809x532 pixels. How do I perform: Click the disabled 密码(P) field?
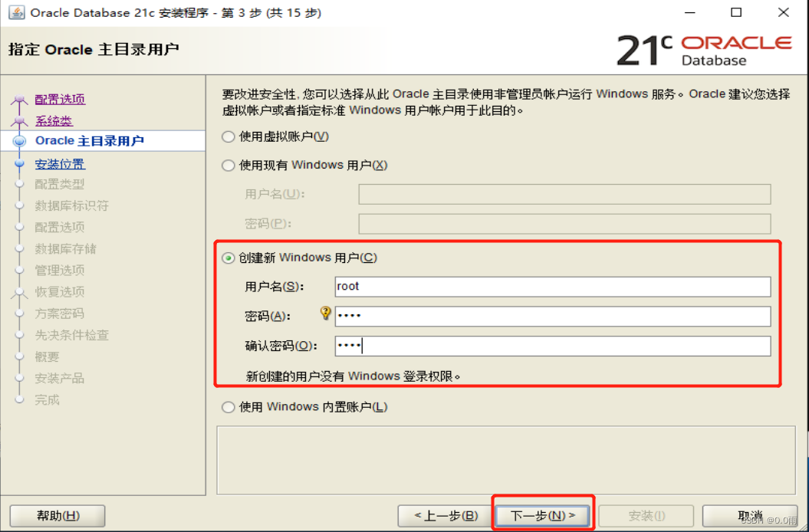pos(564,224)
